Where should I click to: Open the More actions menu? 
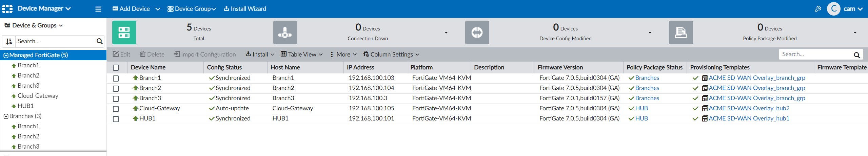click(343, 54)
